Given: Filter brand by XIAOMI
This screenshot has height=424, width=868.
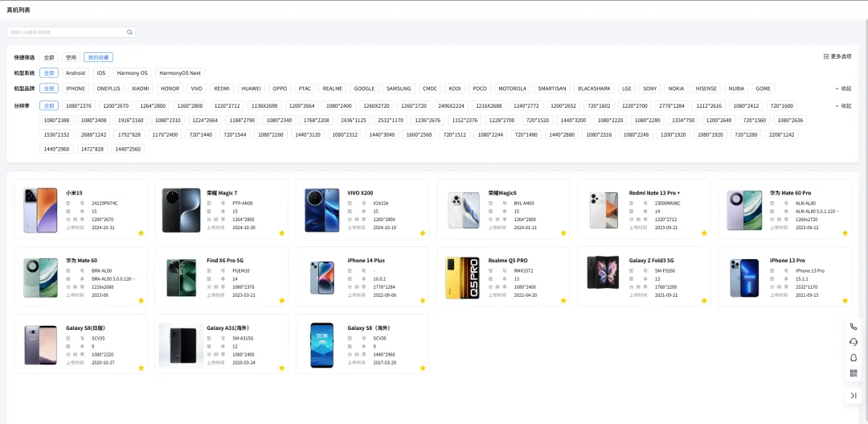Looking at the screenshot, I should 140,89.
